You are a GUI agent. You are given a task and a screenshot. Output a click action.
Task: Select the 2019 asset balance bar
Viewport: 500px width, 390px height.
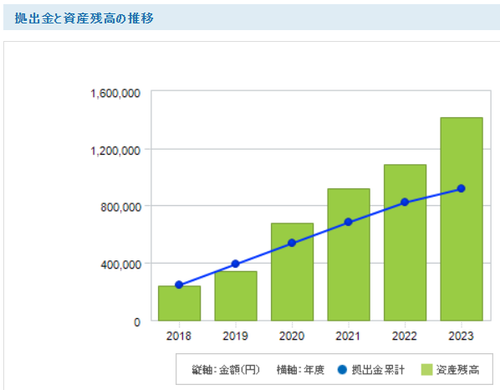(x=236, y=296)
